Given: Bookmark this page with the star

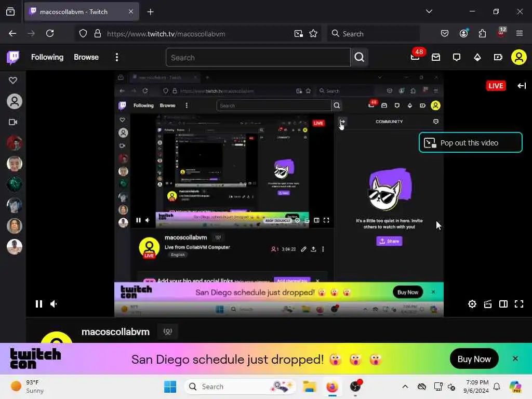Looking at the screenshot, I should click(313, 34).
